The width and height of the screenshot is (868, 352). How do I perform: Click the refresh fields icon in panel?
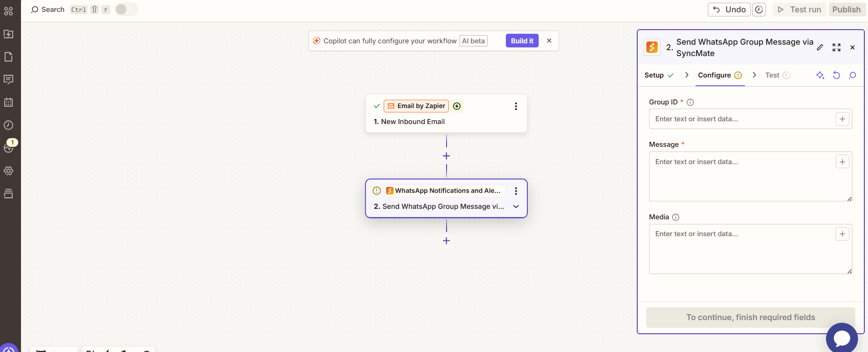point(836,75)
